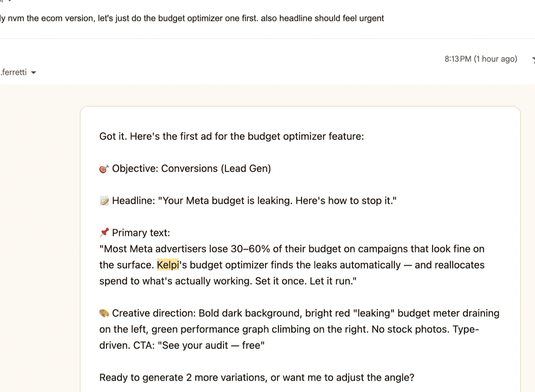Click the pushpin emoji beside Primary text

point(104,233)
